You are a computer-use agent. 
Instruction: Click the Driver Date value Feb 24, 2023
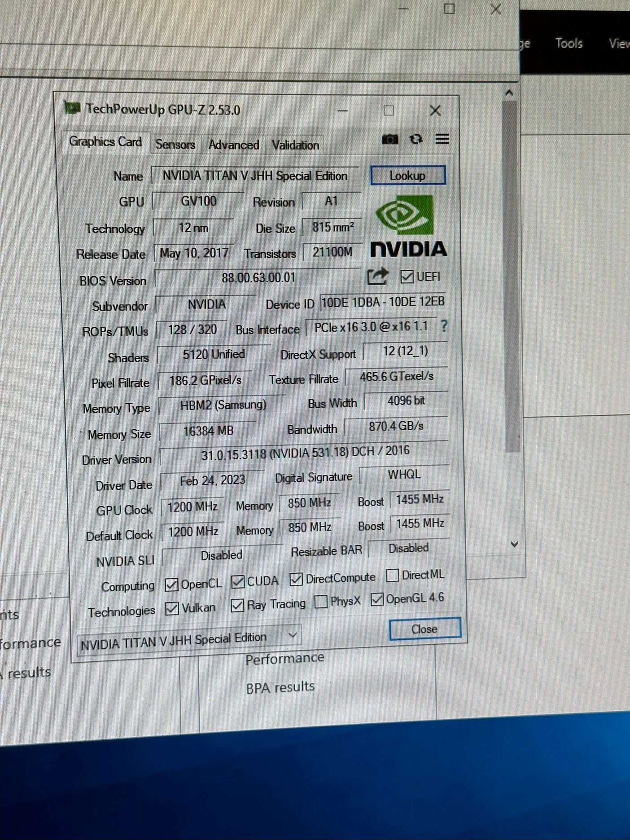212,481
